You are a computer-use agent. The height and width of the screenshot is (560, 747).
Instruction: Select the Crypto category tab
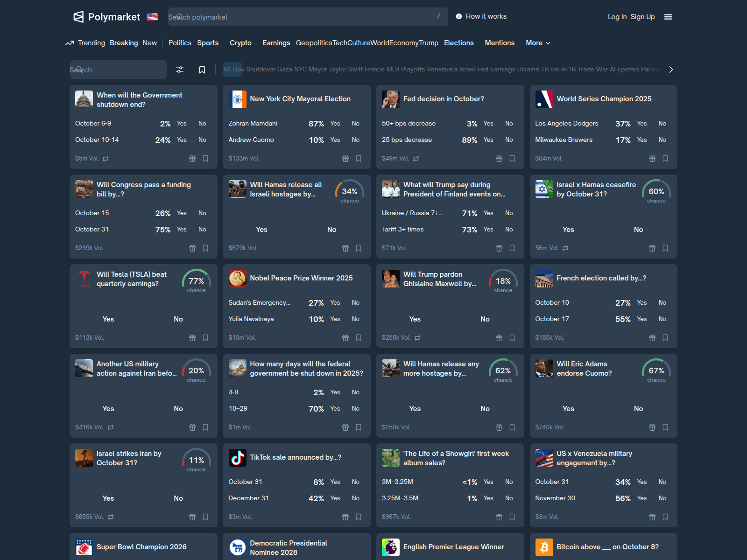coord(240,43)
